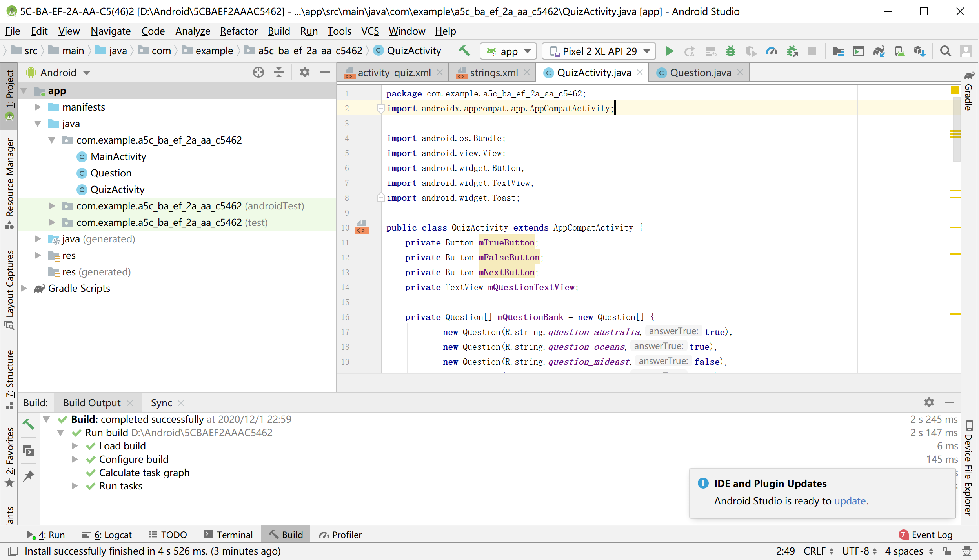The height and width of the screenshot is (560, 979).
Task: Toggle the 1: Project tool window
Action: point(9,95)
